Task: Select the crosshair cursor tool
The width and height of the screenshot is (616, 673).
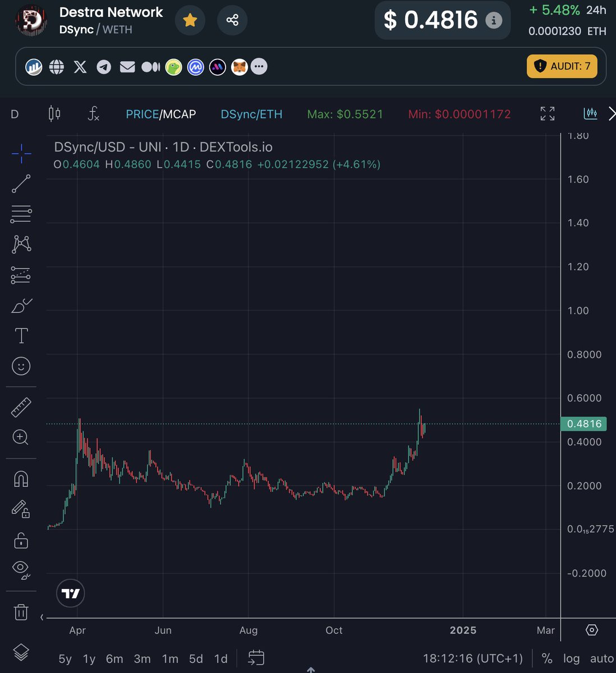Action: click(x=21, y=153)
